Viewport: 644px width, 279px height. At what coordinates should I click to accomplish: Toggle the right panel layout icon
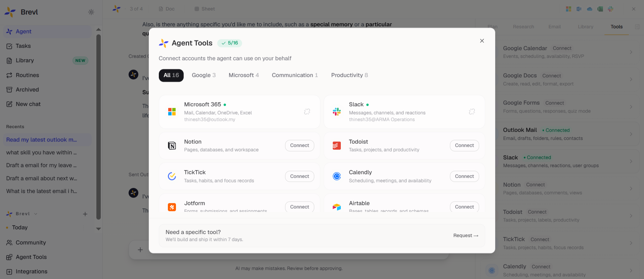tap(637, 27)
